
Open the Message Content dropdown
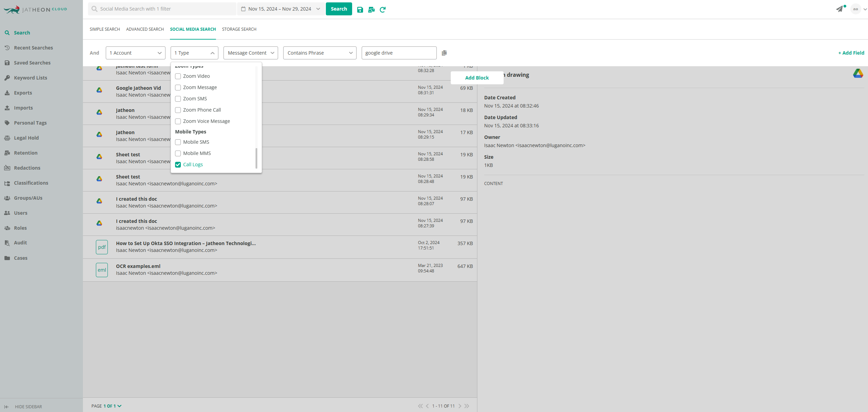(x=251, y=53)
